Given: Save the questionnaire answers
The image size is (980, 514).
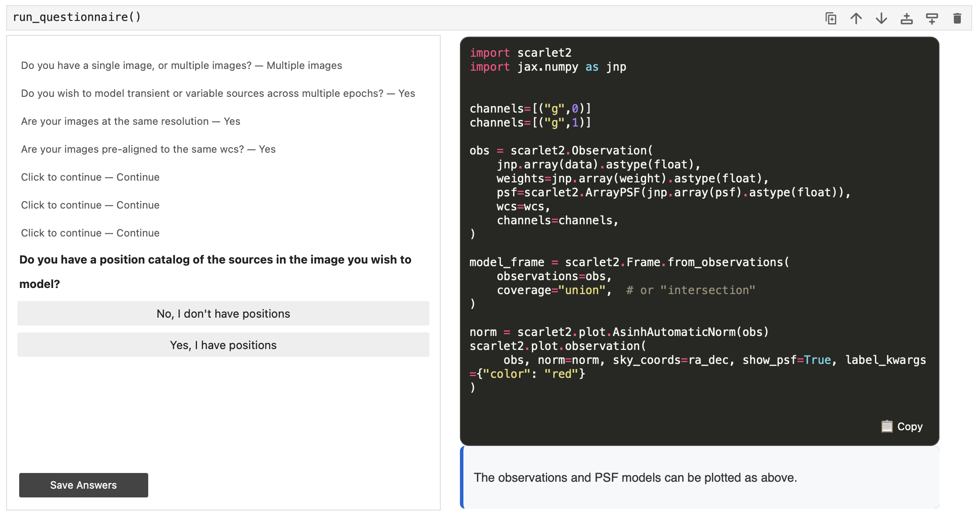Looking at the screenshot, I should [84, 485].
